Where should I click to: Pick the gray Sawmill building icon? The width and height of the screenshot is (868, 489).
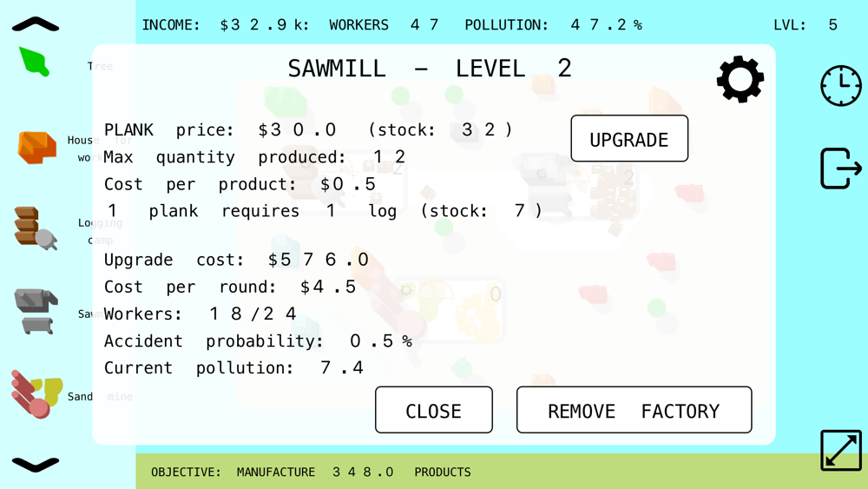pyautogui.click(x=36, y=311)
